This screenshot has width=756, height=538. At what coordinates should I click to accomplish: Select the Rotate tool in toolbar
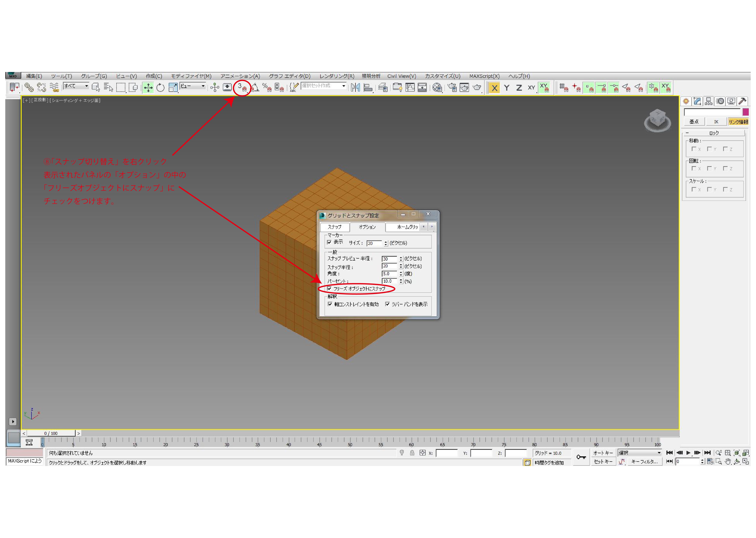coord(160,88)
